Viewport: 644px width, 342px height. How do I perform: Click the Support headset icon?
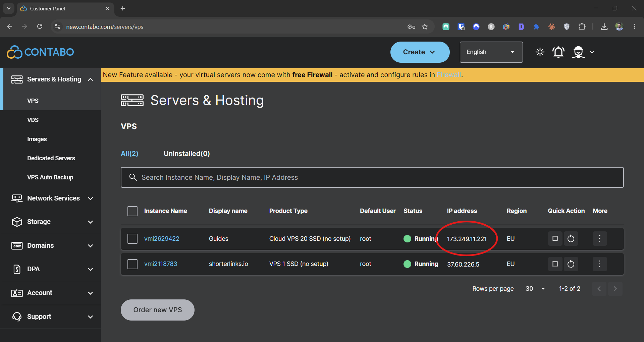(x=17, y=317)
